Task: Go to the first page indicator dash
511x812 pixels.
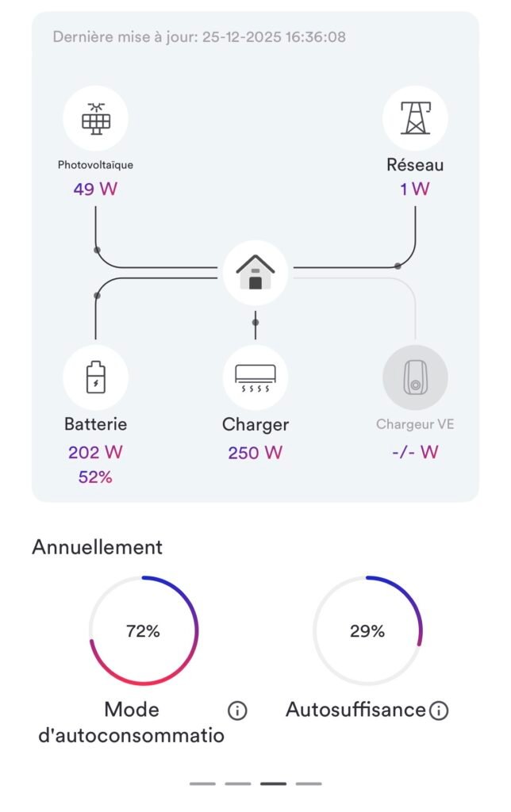Action: point(202,783)
